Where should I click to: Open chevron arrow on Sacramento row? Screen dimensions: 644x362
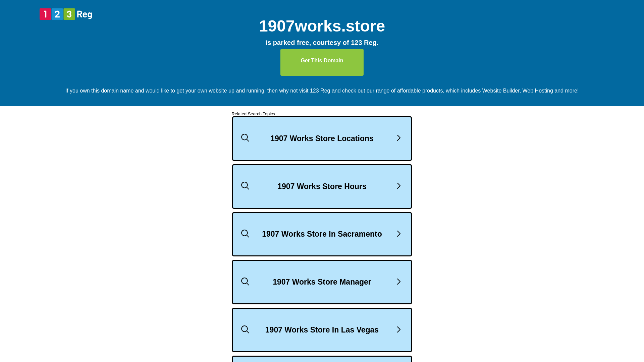(398, 234)
